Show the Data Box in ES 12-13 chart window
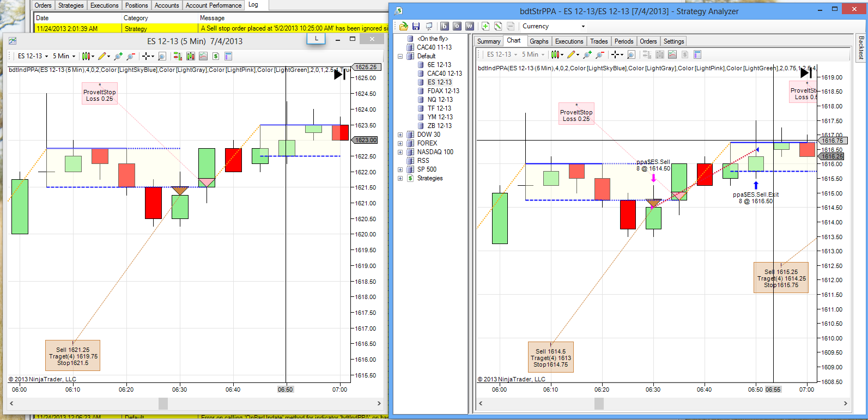 click(x=161, y=56)
